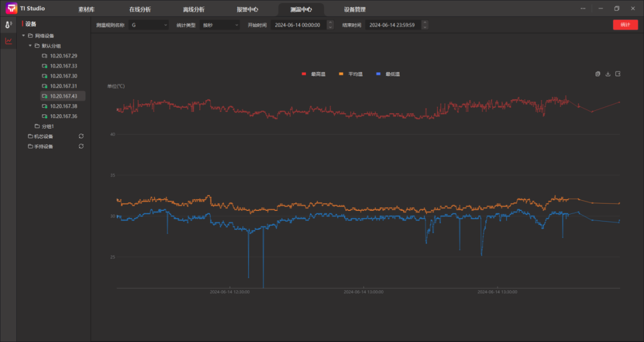
Task: Toggle the 平均温 legend series
Action: coord(351,74)
